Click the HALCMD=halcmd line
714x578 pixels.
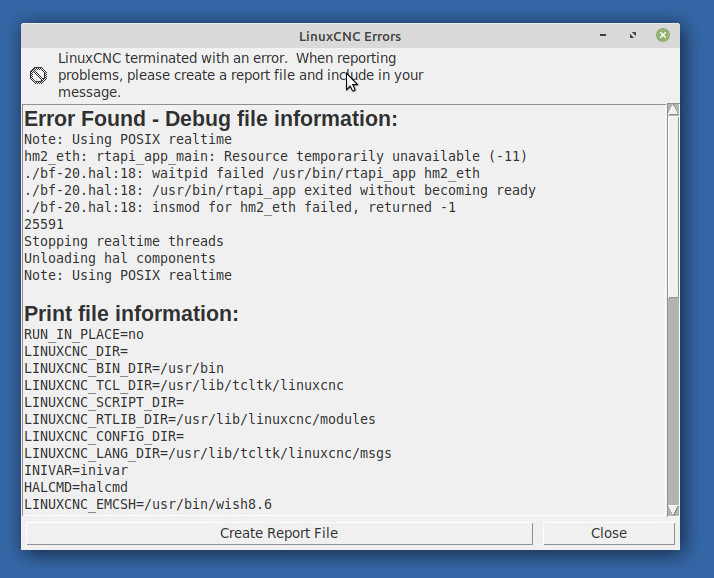(76, 487)
